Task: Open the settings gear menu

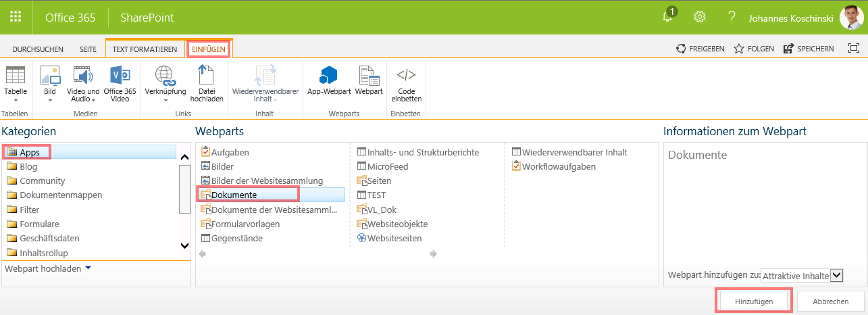Action: point(700,17)
